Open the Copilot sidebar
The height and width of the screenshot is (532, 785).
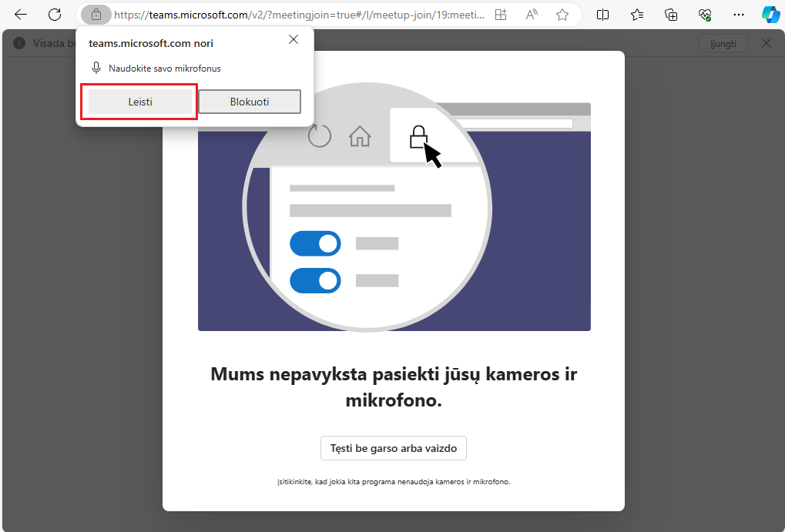pos(770,15)
